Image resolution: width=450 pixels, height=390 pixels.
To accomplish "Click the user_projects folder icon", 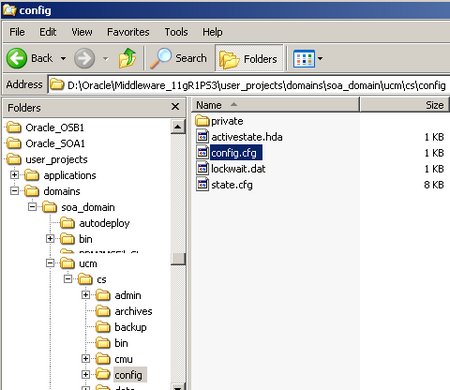I will pyautogui.click(x=14, y=159).
